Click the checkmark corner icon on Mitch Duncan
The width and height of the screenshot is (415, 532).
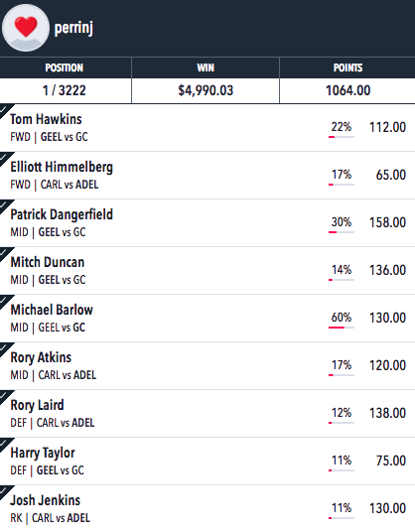(x=5, y=253)
